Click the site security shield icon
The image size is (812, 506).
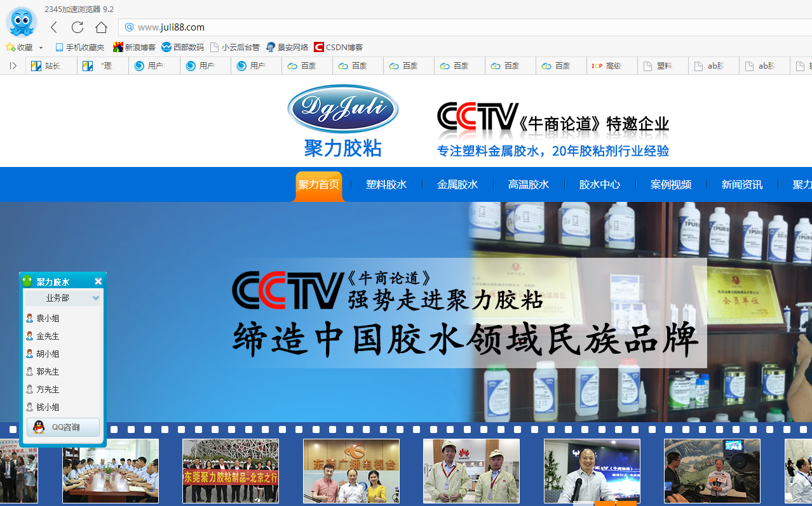(129, 27)
